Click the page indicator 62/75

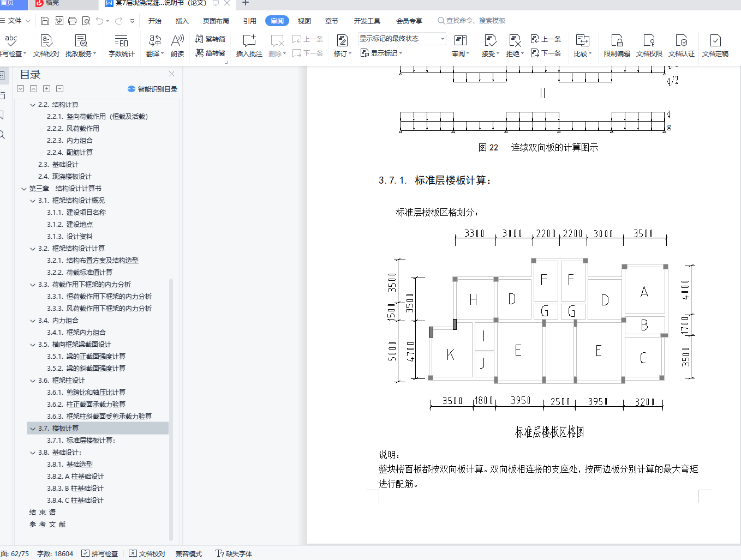coord(15,553)
